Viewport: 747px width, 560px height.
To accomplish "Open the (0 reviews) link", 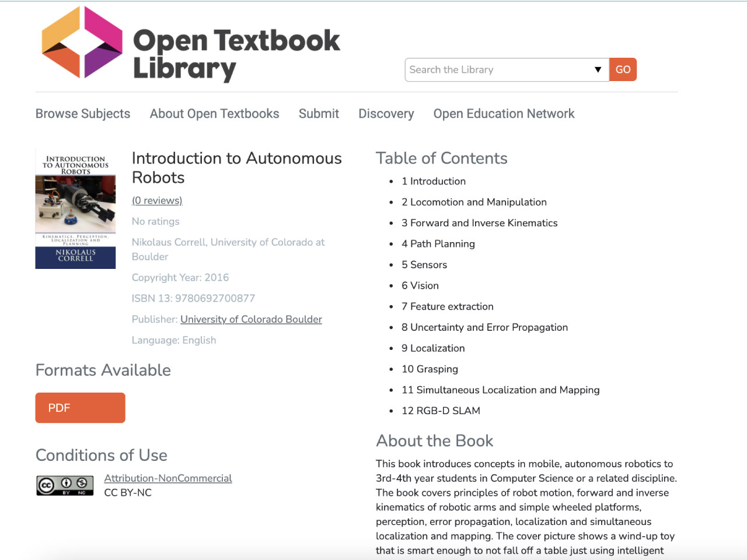I will pyautogui.click(x=157, y=201).
